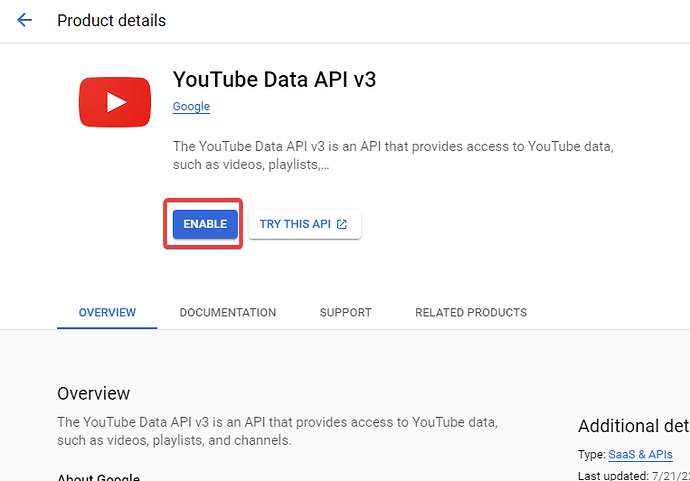The width and height of the screenshot is (690, 481).
Task: Click the Product details page title
Action: (111, 20)
